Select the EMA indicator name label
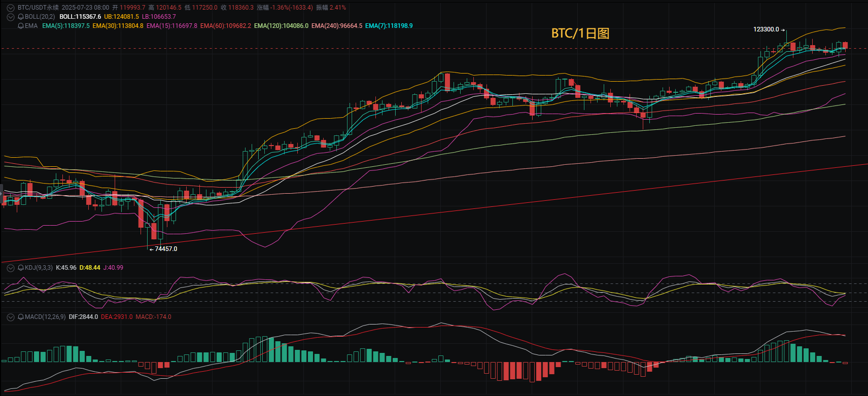The width and height of the screenshot is (868, 396). [x=31, y=26]
